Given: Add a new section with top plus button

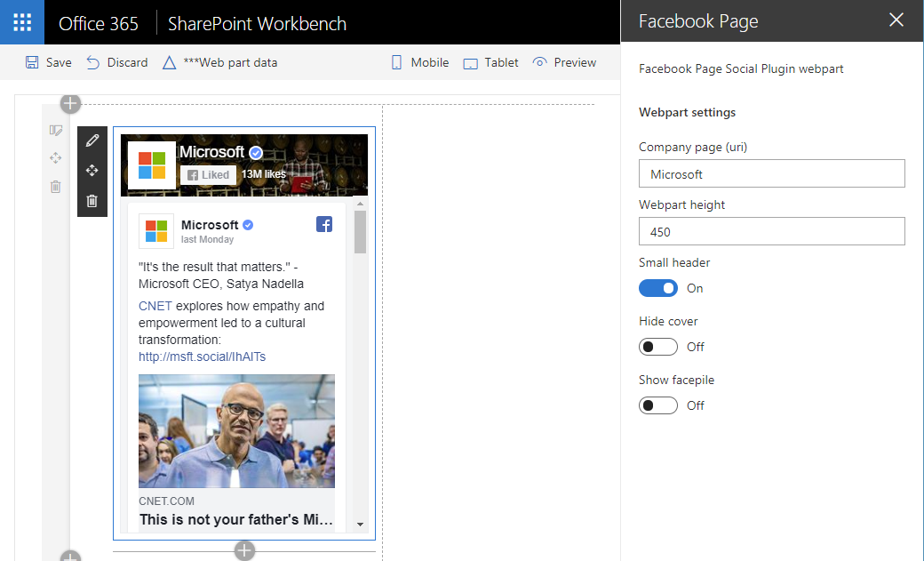Looking at the screenshot, I should (70, 104).
